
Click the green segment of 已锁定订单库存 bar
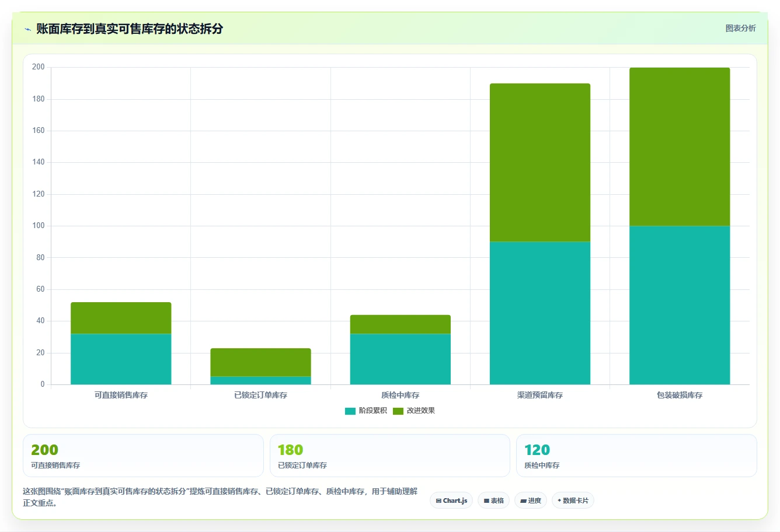[260, 362]
